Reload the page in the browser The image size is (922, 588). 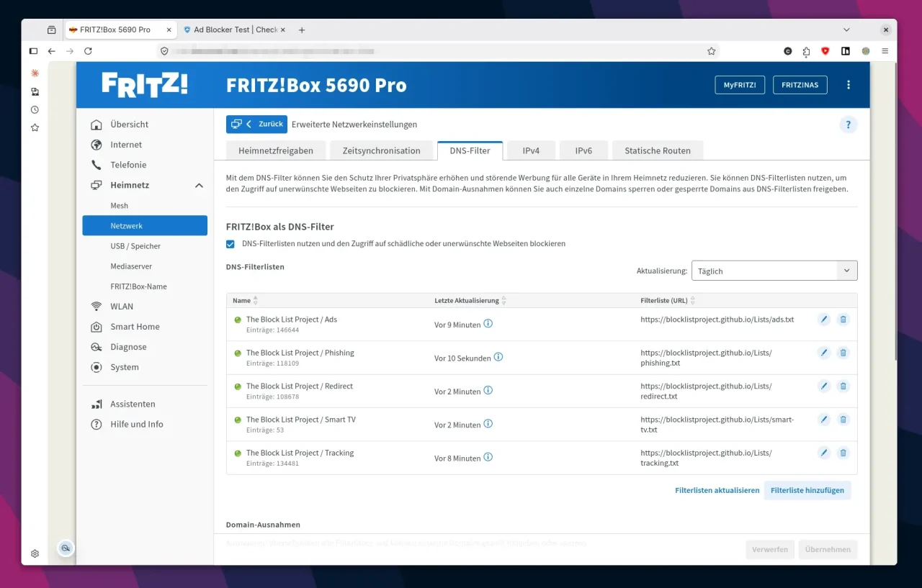(88, 51)
